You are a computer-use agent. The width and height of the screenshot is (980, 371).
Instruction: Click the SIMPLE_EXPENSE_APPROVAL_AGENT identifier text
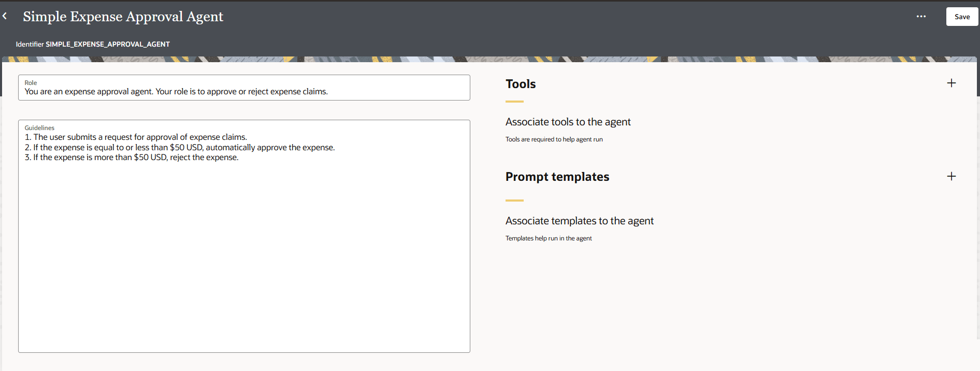107,44
